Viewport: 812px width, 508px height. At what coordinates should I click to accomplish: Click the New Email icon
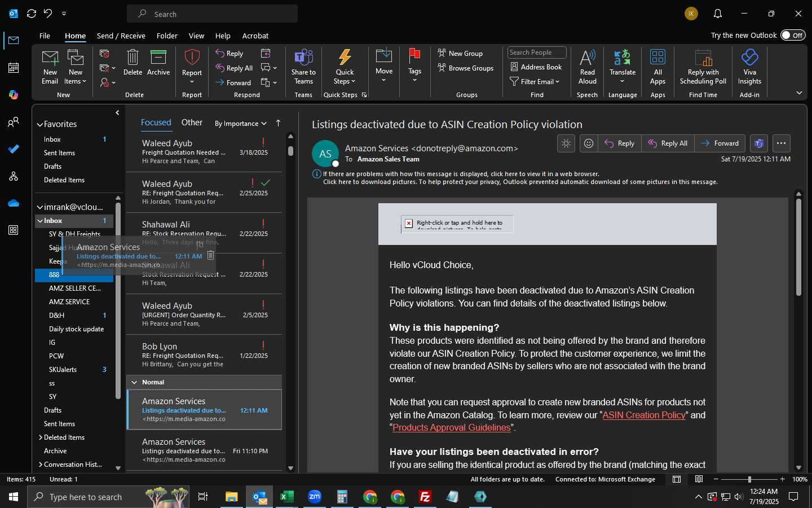coord(50,58)
